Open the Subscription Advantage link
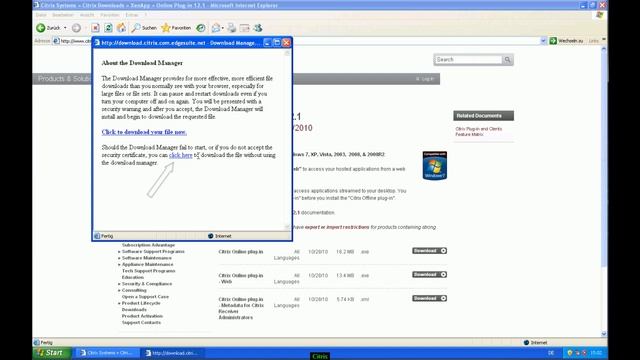640x360 pixels. [148, 245]
